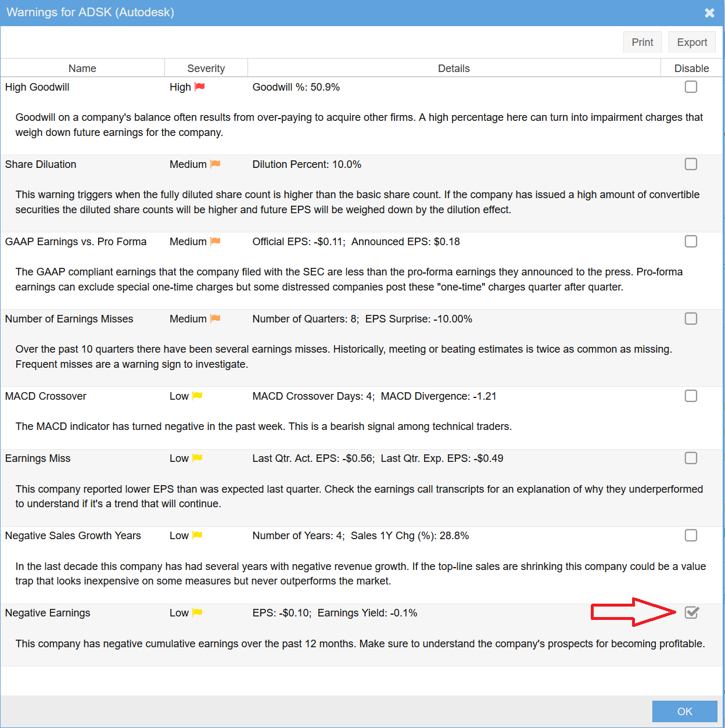Enable disable checkbox for Earnings Miss
This screenshot has width=725, height=728.
[x=691, y=458]
